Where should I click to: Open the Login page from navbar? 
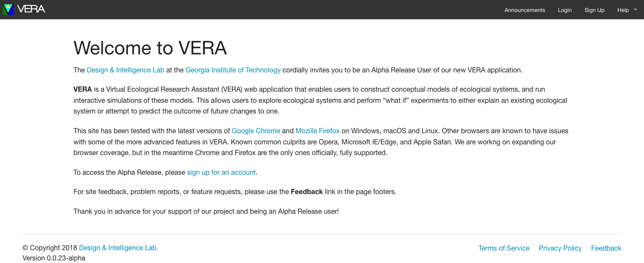(564, 10)
